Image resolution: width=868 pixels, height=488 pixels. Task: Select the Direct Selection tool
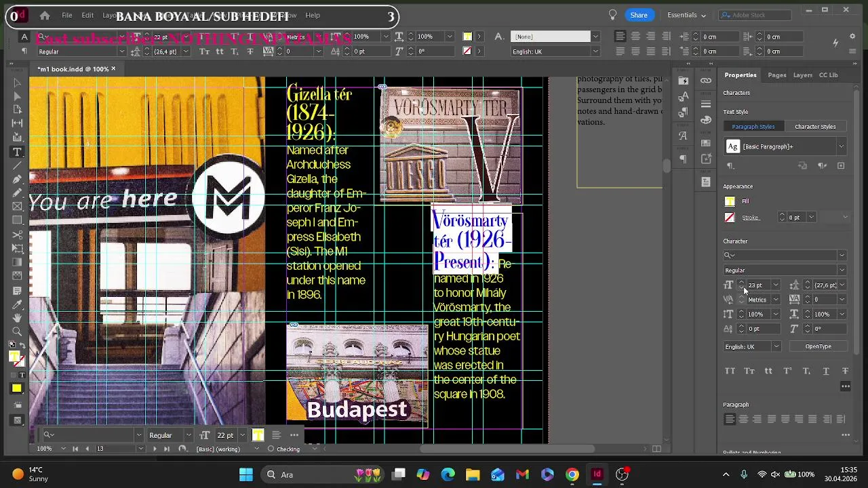pyautogui.click(x=17, y=96)
